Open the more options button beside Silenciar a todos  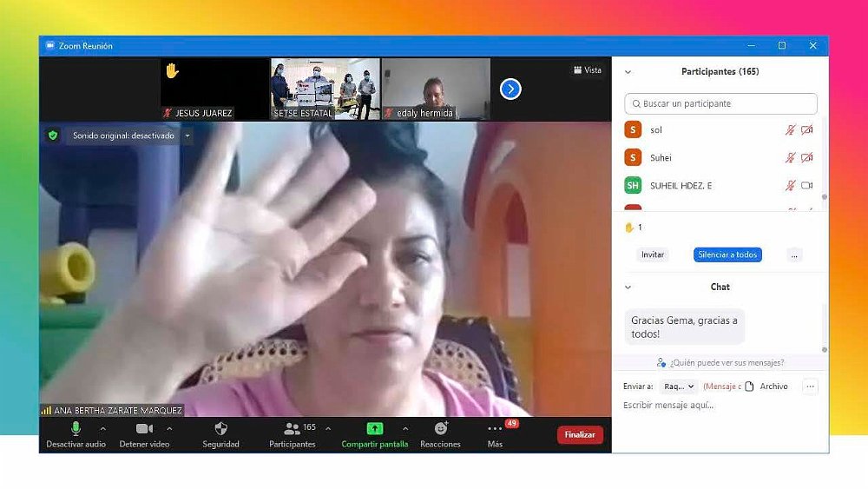tap(793, 254)
